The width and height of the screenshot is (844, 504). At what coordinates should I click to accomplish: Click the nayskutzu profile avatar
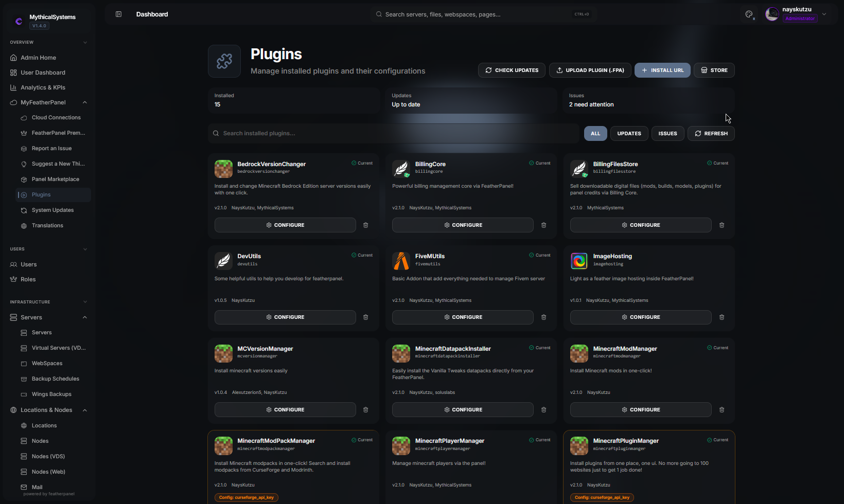pyautogui.click(x=772, y=14)
